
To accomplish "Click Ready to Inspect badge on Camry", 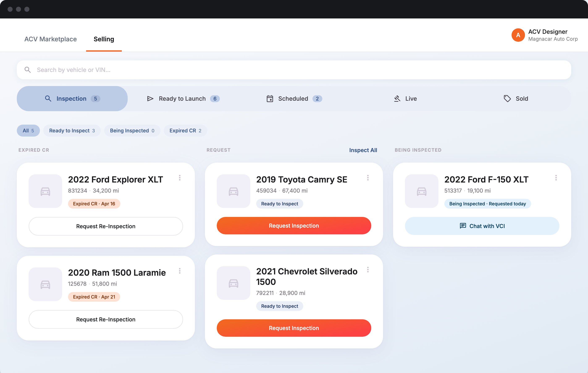I will pos(280,204).
